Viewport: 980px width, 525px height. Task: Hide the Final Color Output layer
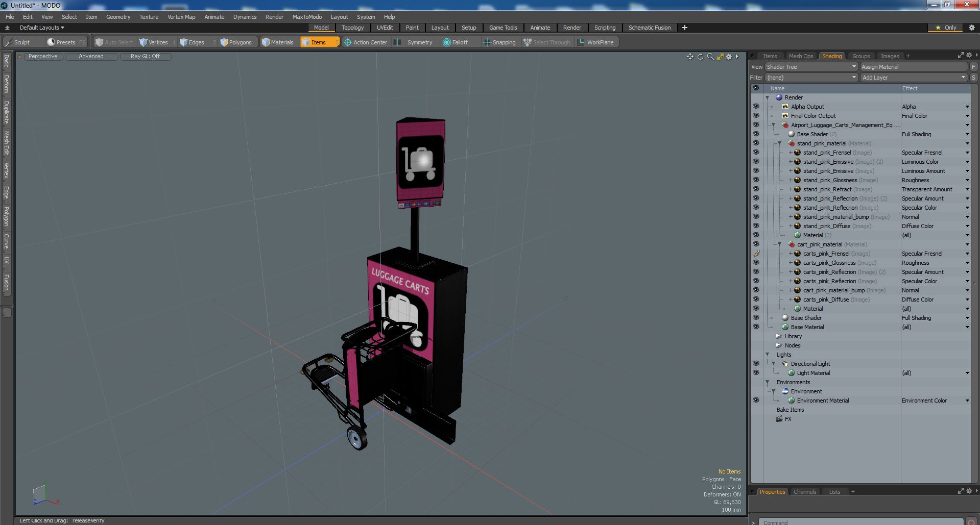(x=756, y=116)
